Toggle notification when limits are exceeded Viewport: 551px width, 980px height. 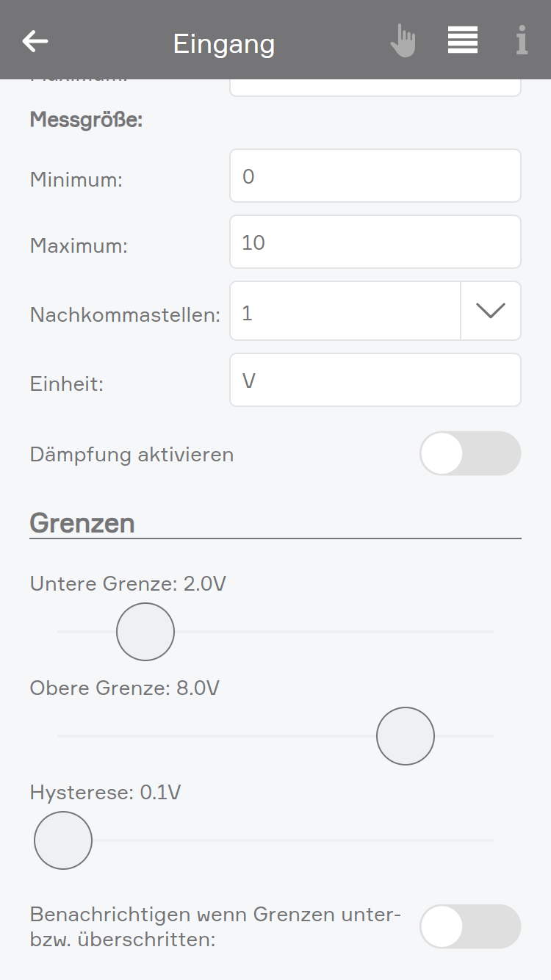470,926
